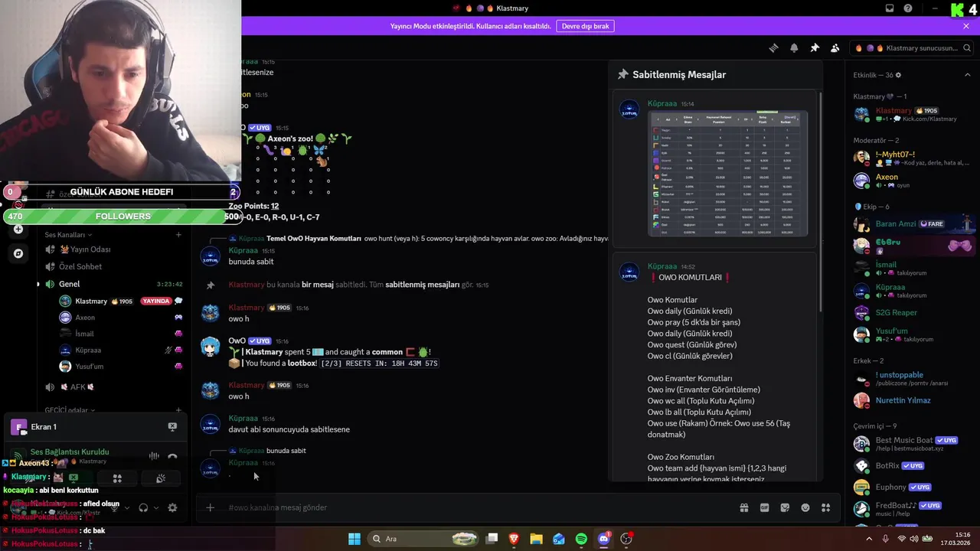The height and width of the screenshot is (551, 980).
Task: Click Devre dışı bırak button
Action: click(585, 26)
